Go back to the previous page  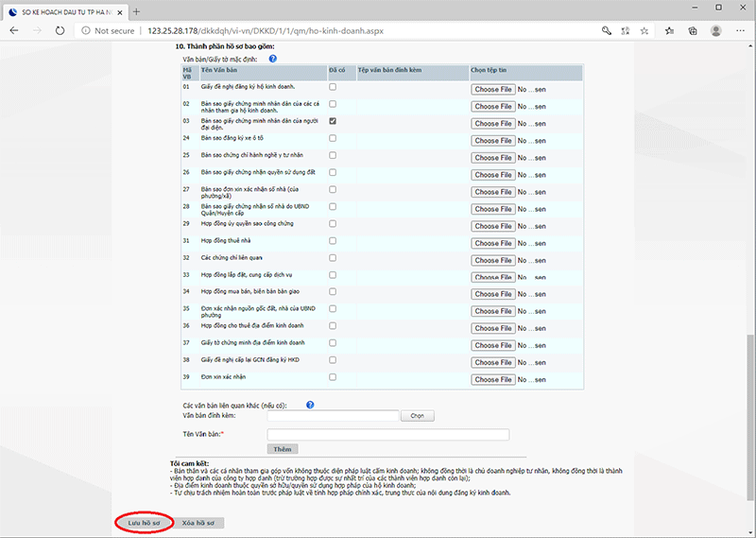[x=14, y=31]
